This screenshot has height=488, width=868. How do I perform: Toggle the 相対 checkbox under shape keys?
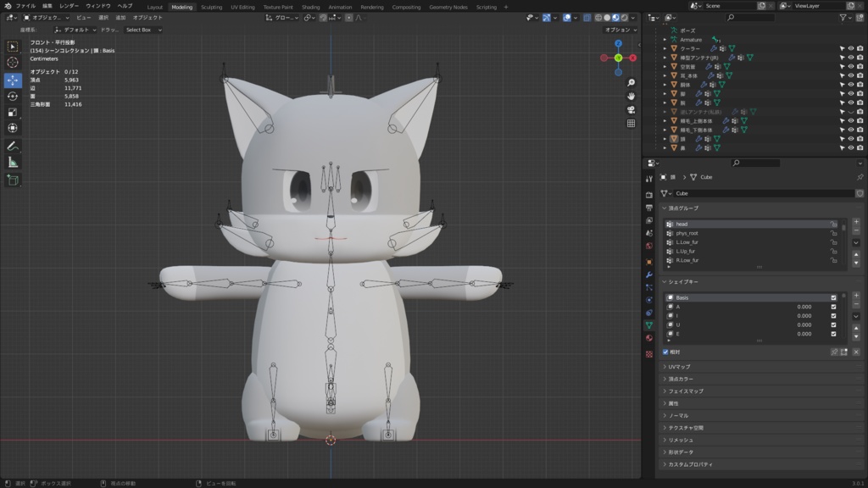coord(665,352)
